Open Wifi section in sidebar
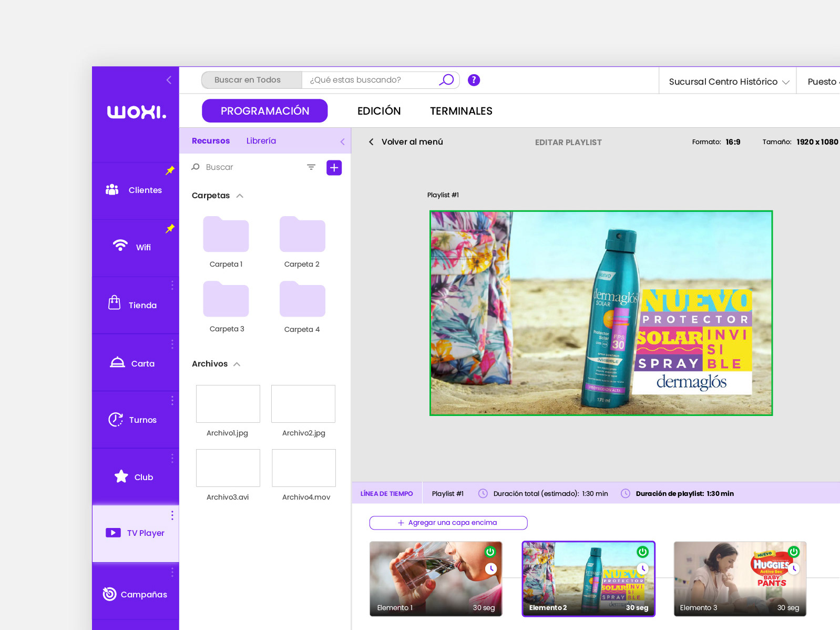This screenshot has height=630, width=840. (x=135, y=248)
